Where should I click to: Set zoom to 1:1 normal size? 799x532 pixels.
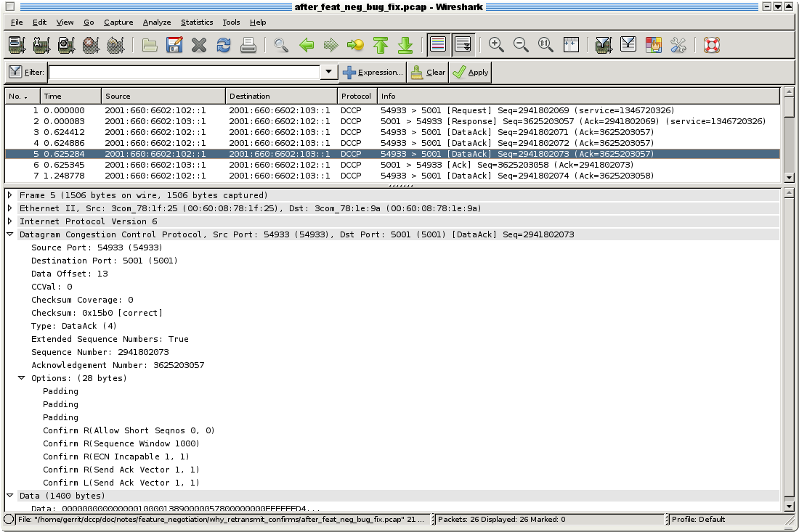click(x=545, y=44)
